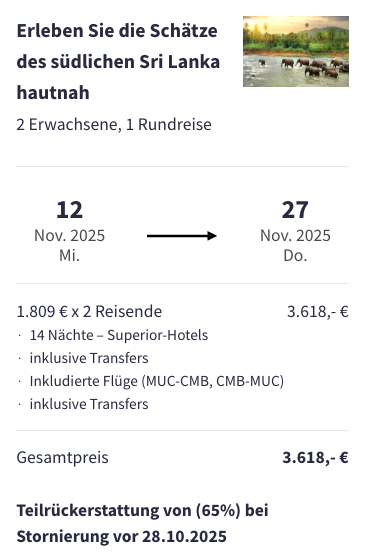
Task: Select the return date 27 Nov. 2025
Action: [295, 231]
